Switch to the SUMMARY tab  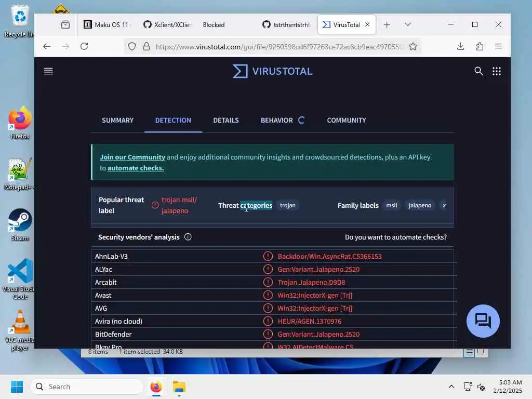pyautogui.click(x=118, y=120)
